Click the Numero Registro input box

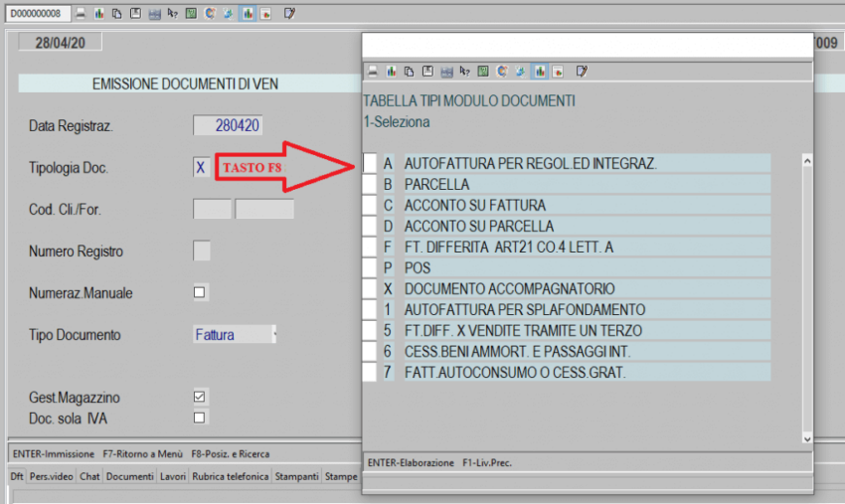coord(202,251)
